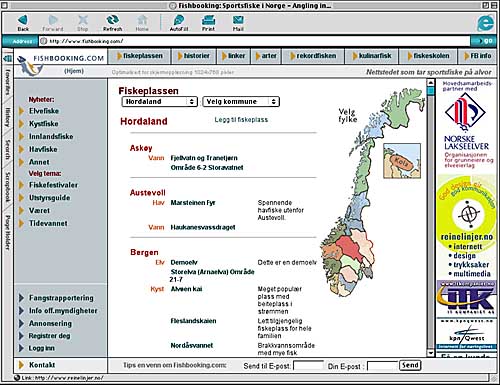Open Haukanesvassdraget entry
The height and width of the screenshot is (385, 500).
coord(203,227)
